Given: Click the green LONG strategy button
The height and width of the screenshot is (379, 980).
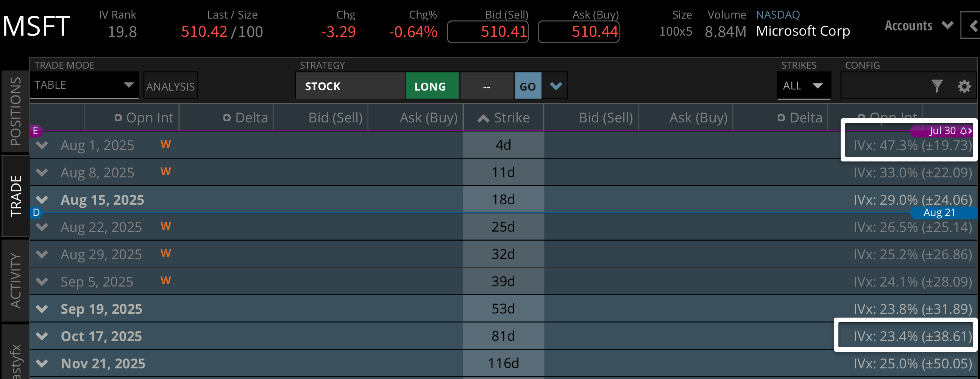Looking at the screenshot, I should tap(432, 86).
